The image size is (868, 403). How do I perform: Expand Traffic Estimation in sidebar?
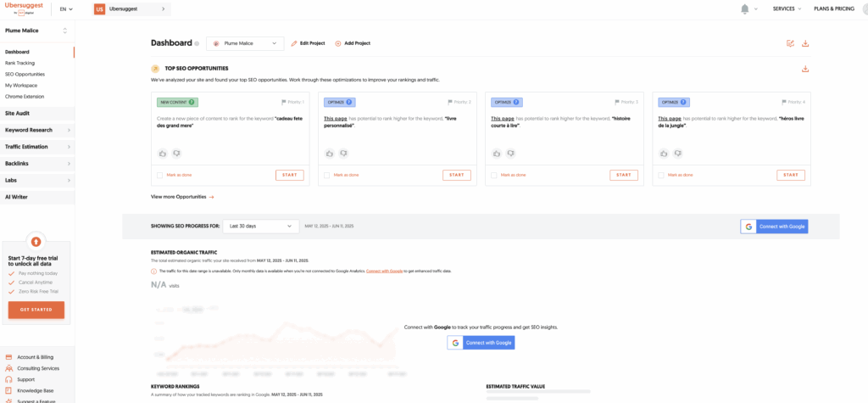(37, 147)
